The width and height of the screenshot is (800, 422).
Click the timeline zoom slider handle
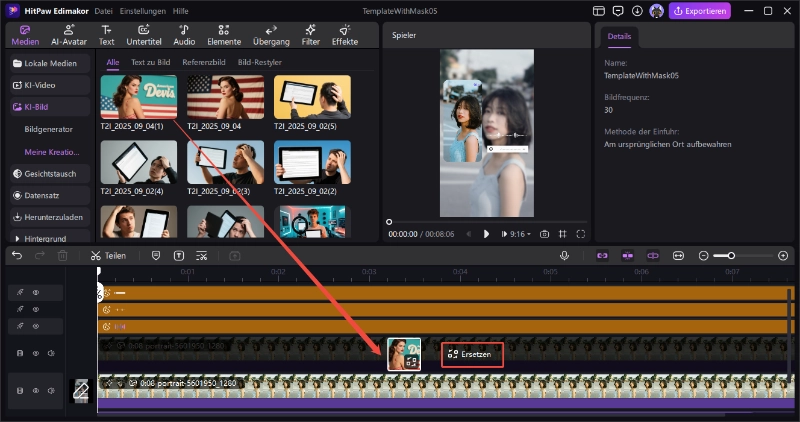tap(731, 256)
